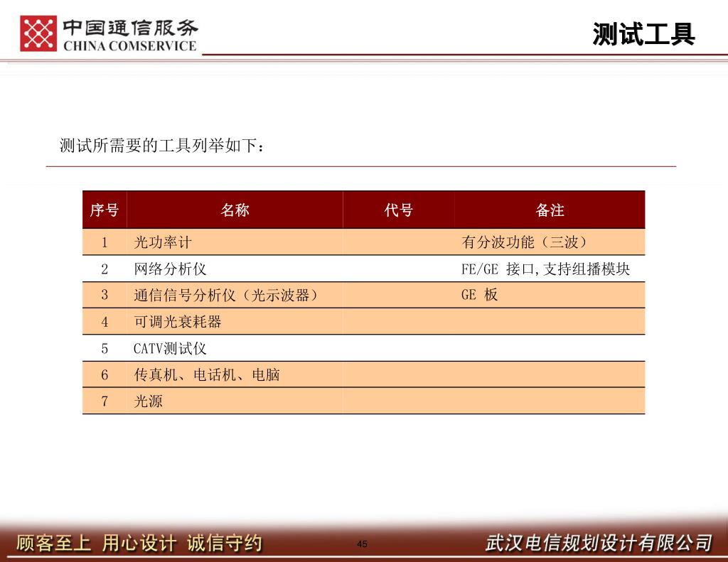Click the CHINA COMSERVICE logo text
This screenshot has width=728, height=562.
[130, 46]
